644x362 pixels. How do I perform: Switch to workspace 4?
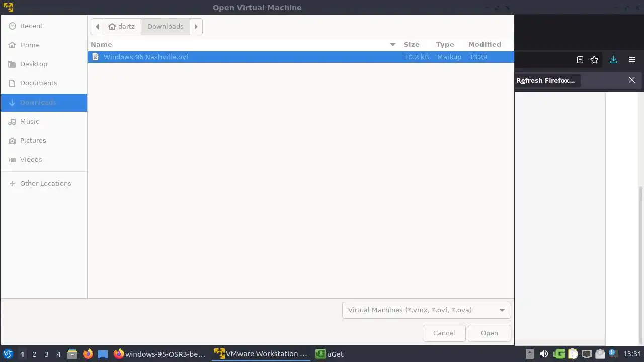pyautogui.click(x=58, y=354)
